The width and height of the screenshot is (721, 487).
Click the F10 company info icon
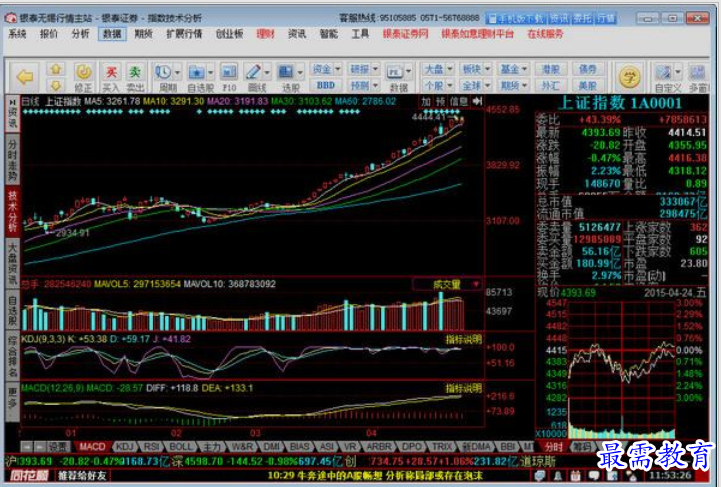pyautogui.click(x=229, y=73)
